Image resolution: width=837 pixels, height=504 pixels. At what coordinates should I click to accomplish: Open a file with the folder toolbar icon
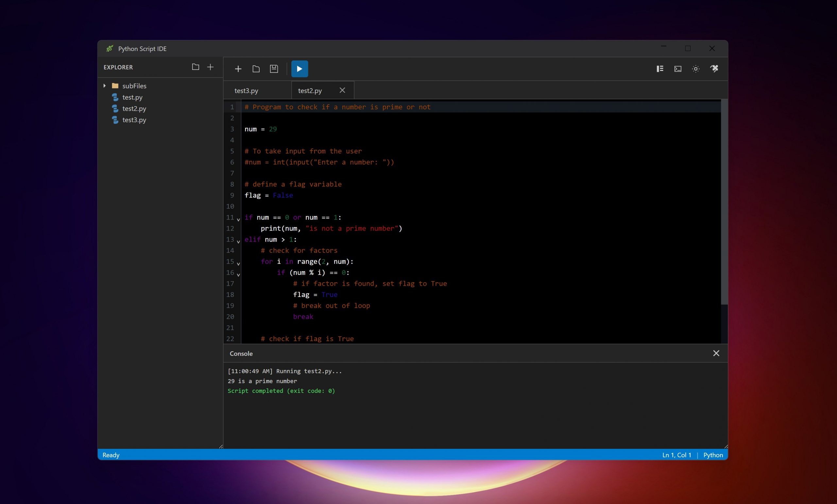tap(256, 69)
